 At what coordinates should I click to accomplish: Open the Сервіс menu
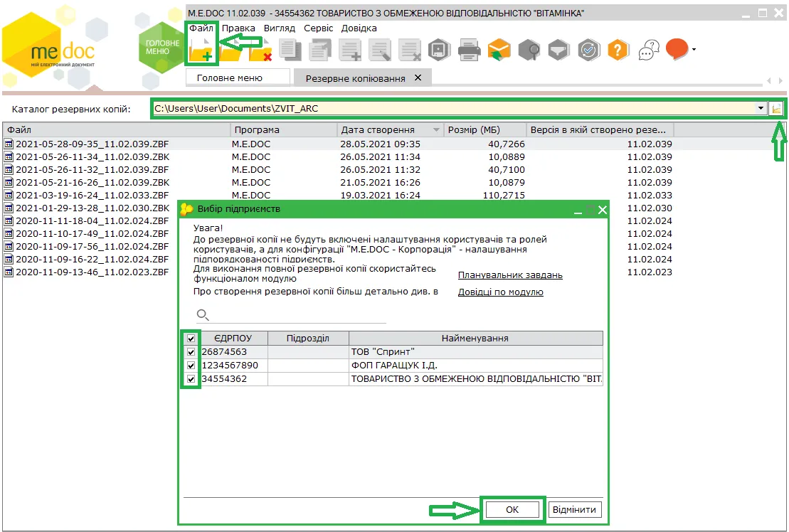click(318, 28)
